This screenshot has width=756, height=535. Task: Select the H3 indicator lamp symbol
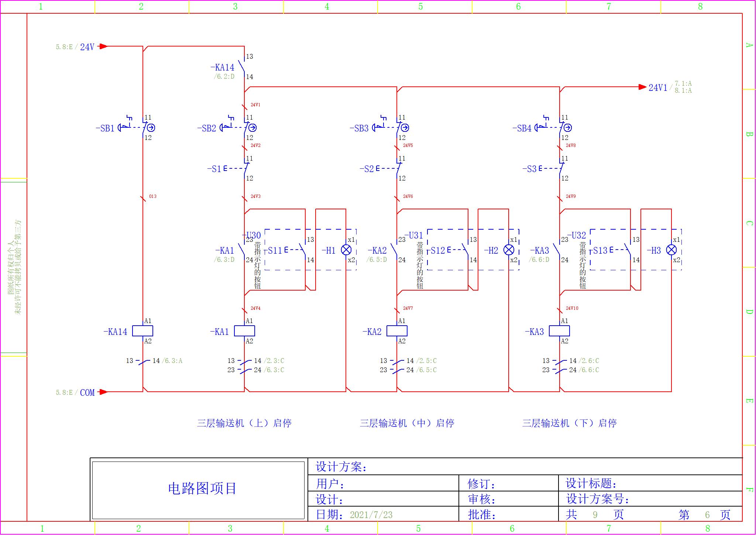pos(671,250)
